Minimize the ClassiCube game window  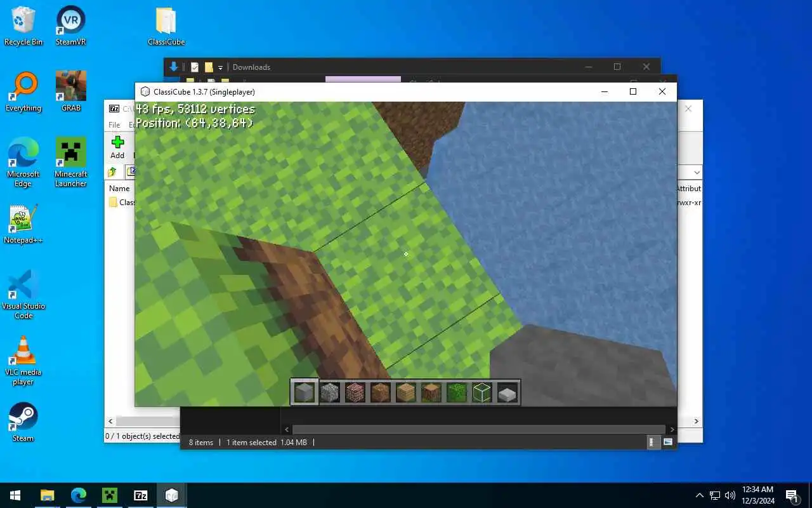click(x=603, y=91)
